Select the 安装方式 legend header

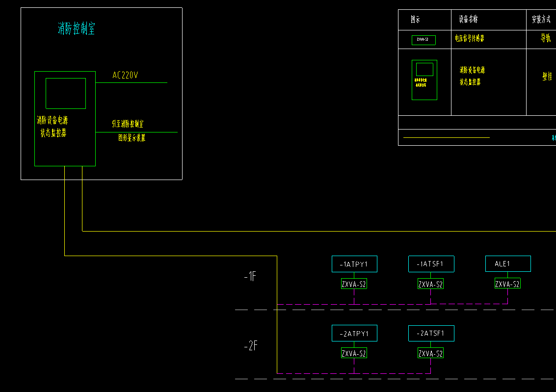click(x=541, y=19)
